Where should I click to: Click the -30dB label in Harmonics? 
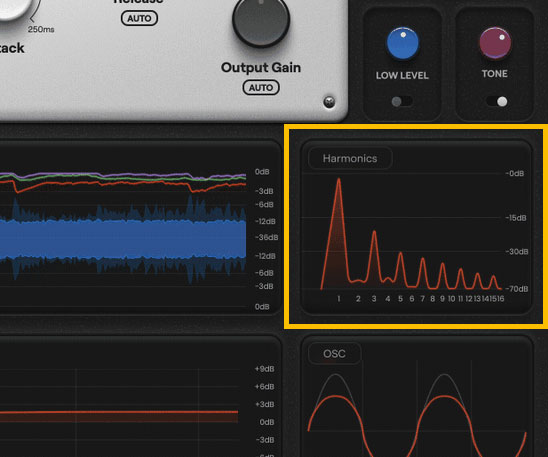517,251
